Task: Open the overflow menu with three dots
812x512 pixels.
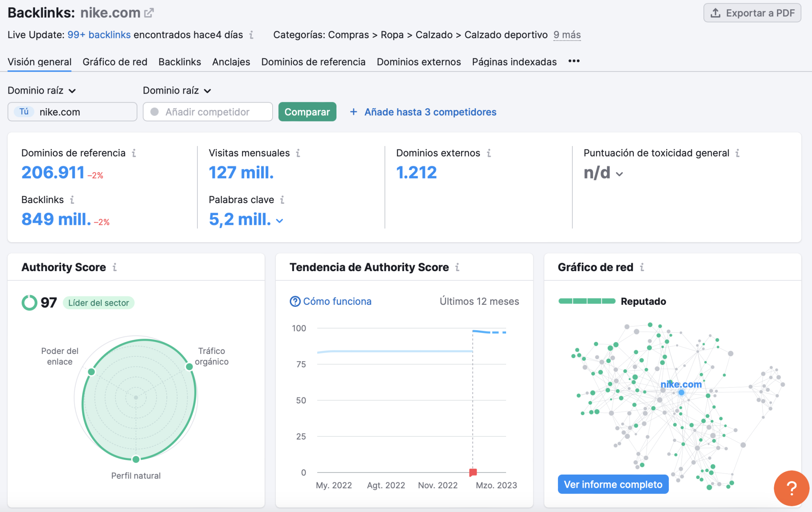Action: [574, 61]
